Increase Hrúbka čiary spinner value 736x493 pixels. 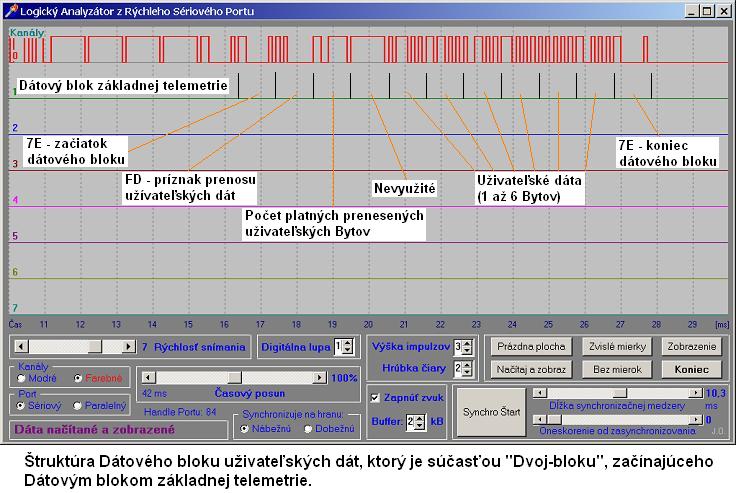(x=467, y=365)
